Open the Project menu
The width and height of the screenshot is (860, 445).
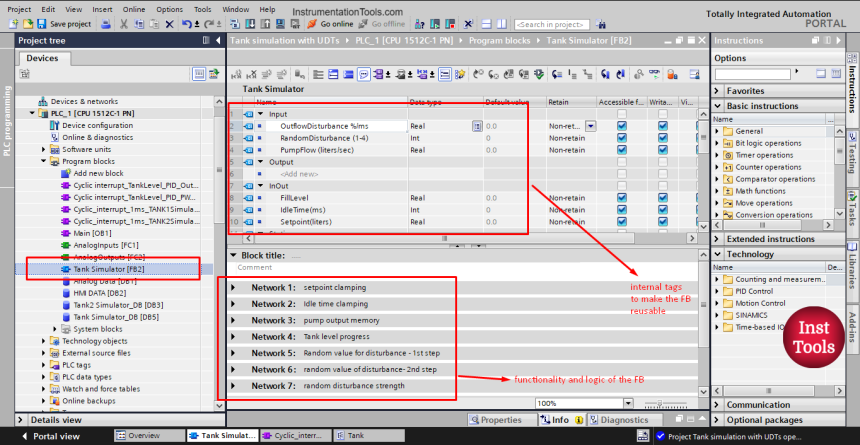19,9
